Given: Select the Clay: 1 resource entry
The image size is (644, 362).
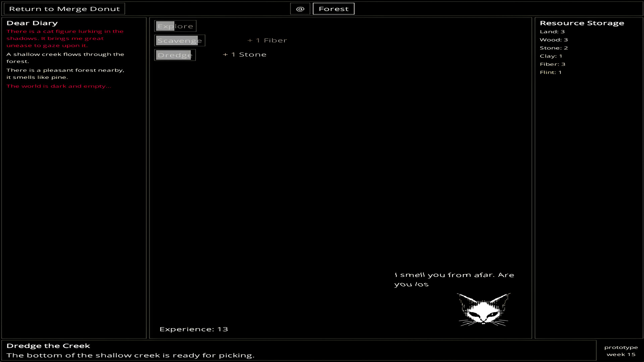Looking at the screenshot, I should coord(551,56).
